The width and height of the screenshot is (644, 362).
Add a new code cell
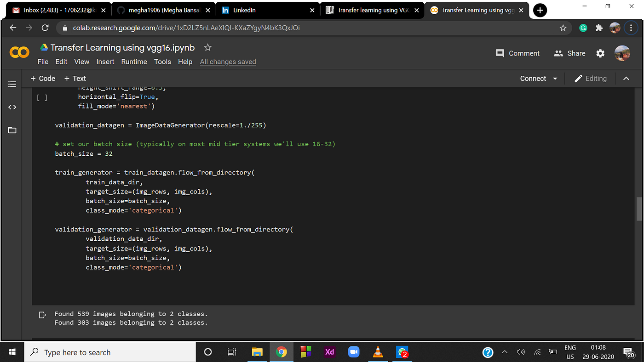click(43, 78)
